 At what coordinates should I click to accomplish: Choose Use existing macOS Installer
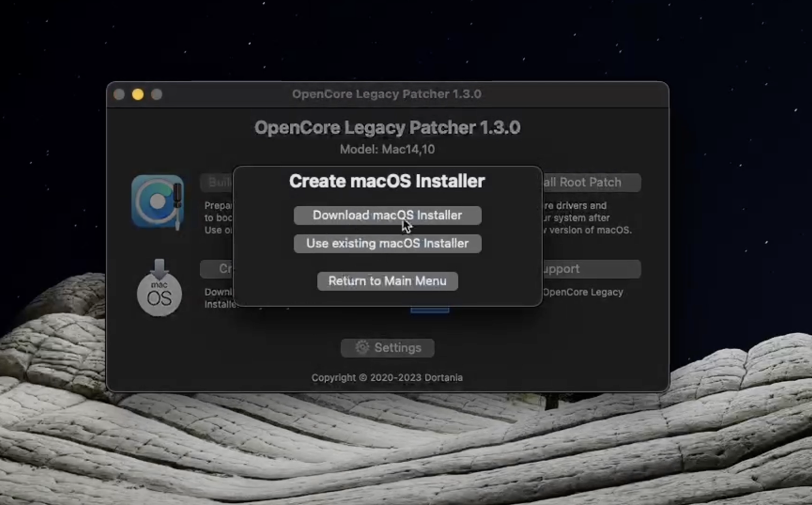click(387, 244)
